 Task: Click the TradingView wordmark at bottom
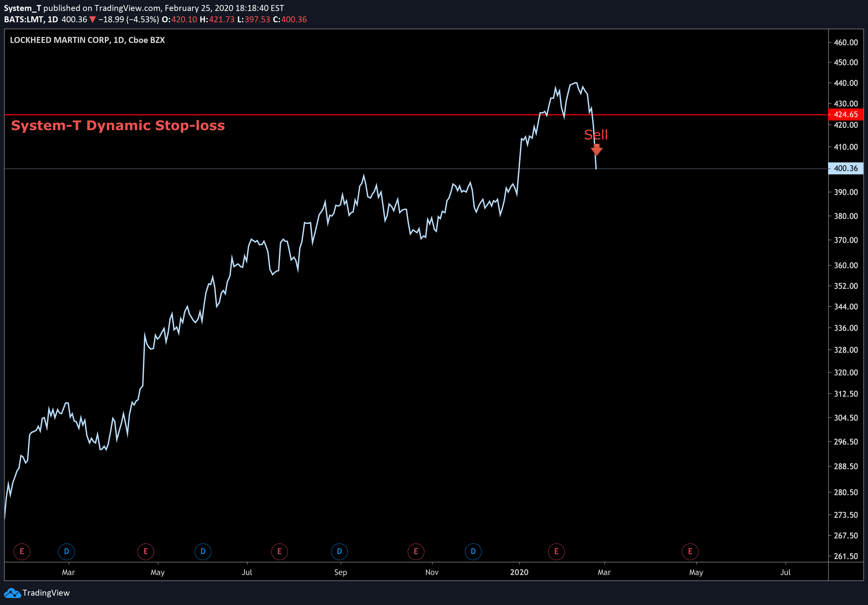pyautogui.click(x=46, y=593)
